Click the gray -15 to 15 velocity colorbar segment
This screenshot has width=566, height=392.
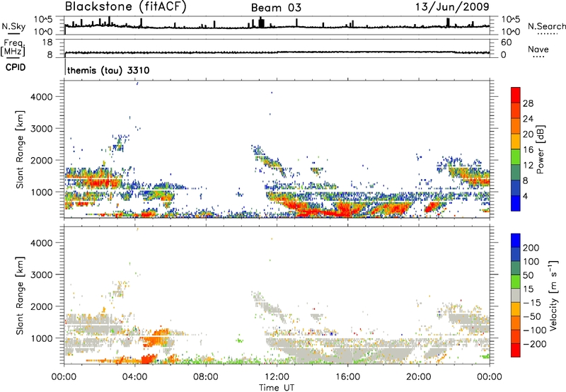tap(516, 295)
